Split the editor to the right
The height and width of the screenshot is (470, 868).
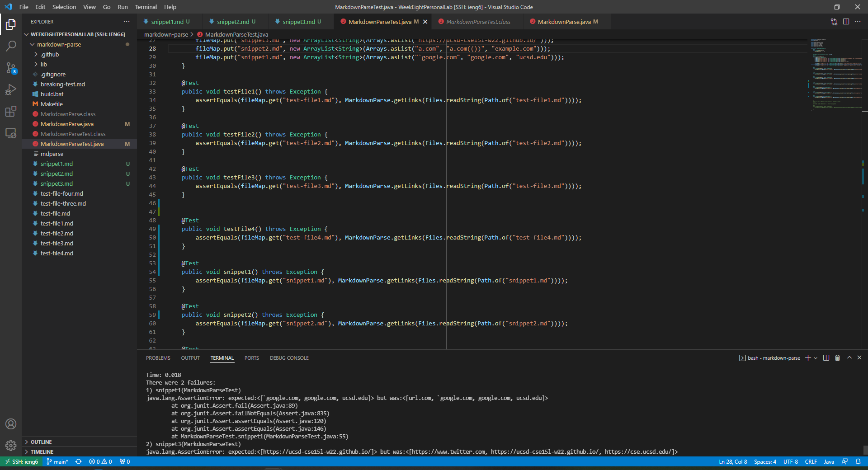pyautogui.click(x=846, y=22)
